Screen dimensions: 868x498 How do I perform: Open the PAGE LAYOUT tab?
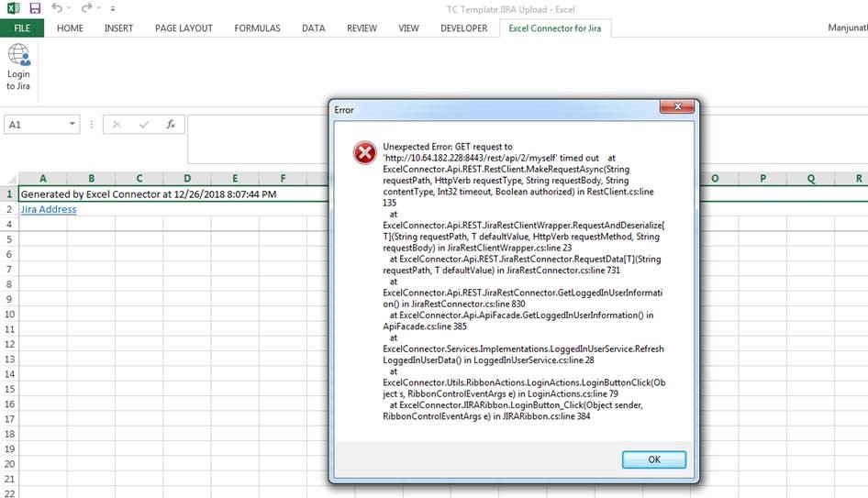point(184,28)
